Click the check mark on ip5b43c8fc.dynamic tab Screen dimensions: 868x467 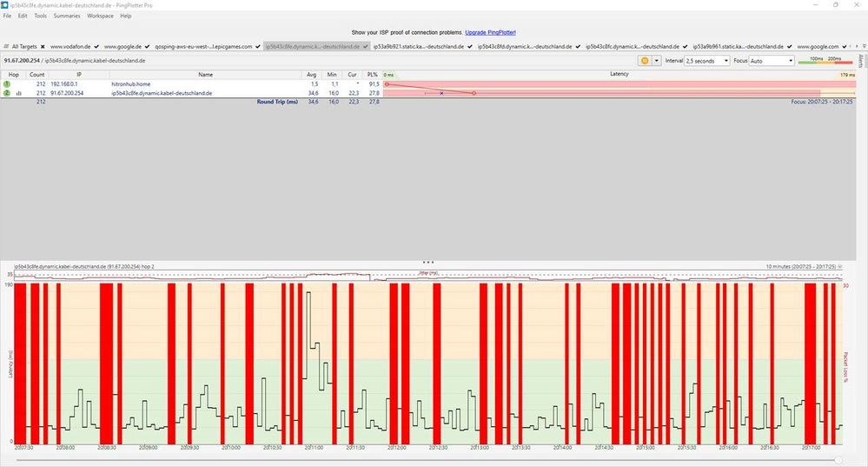coord(685,47)
